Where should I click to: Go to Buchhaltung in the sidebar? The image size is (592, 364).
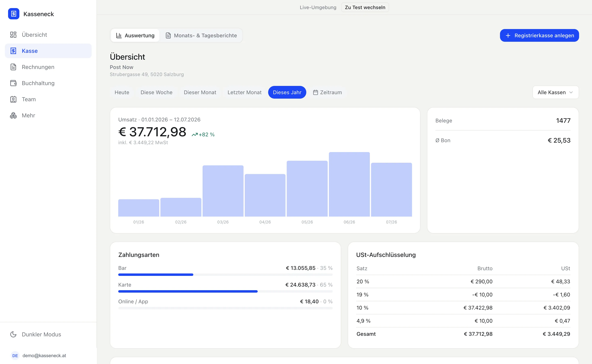pyautogui.click(x=48, y=83)
